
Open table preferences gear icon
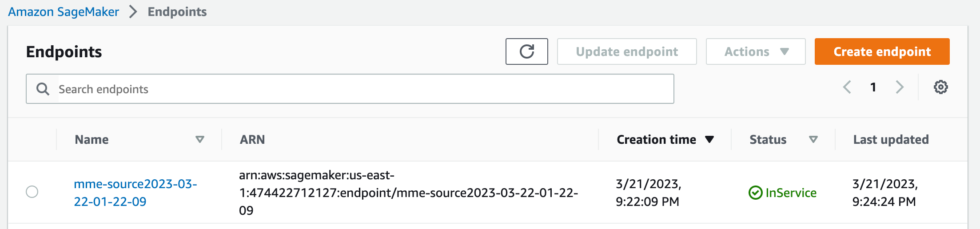[x=940, y=87]
